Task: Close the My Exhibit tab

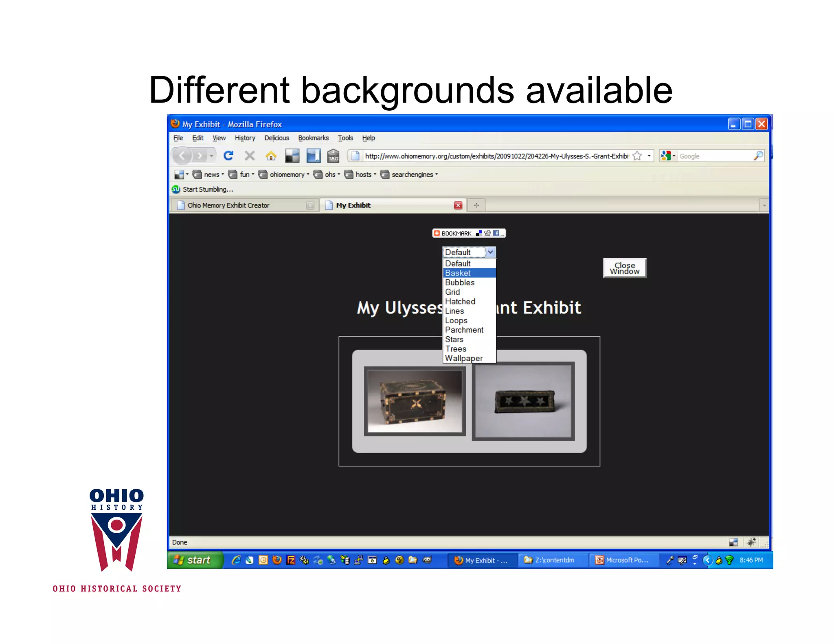Action: tap(458, 205)
